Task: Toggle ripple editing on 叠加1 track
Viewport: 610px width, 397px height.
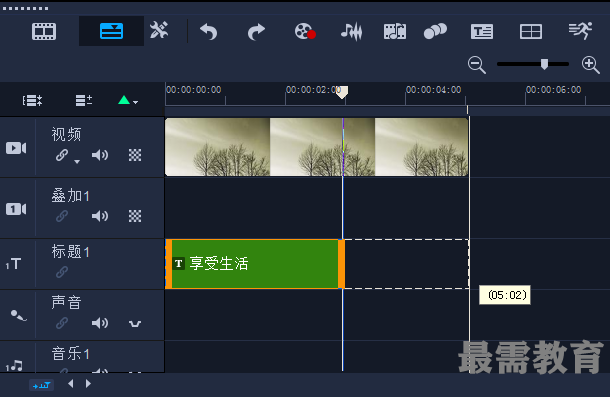Action: point(62,216)
